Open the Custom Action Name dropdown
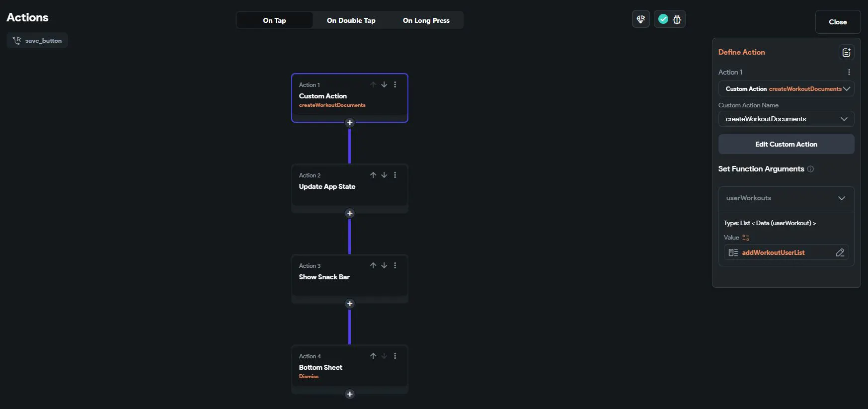Screen dimensions: 868x409 coord(786,119)
